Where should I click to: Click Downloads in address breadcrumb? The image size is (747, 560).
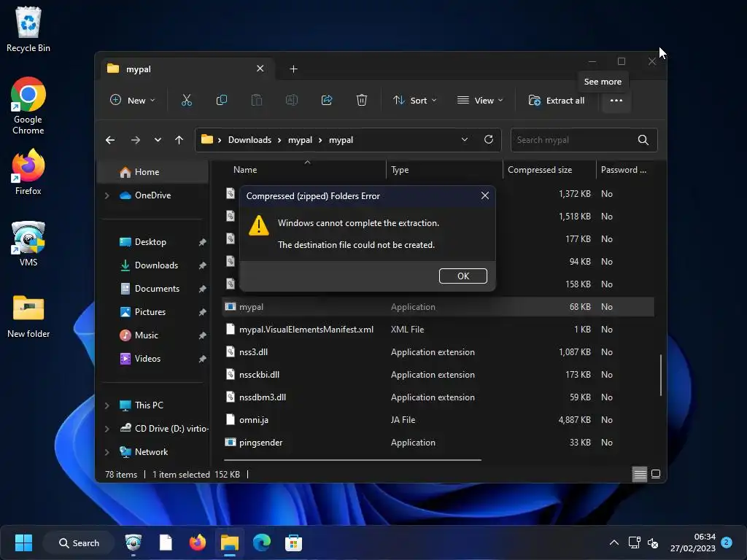pyautogui.click(x=249, y=140)
